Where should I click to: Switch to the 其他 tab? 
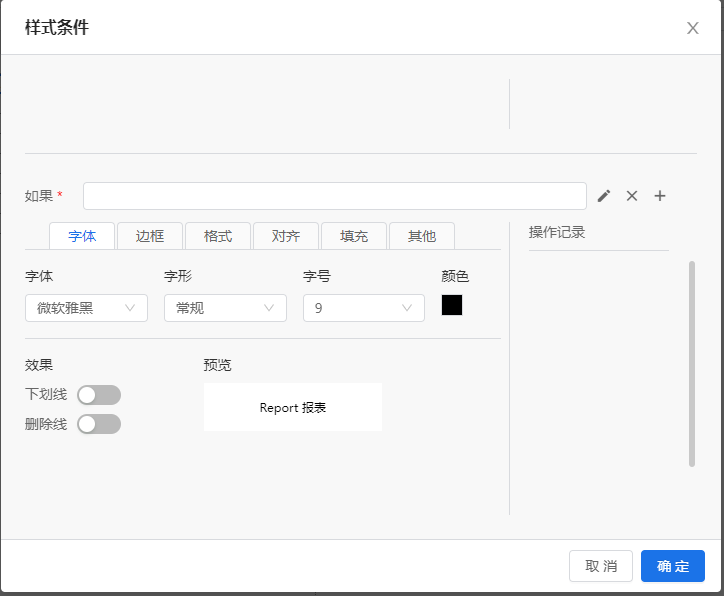pos(422,236)
